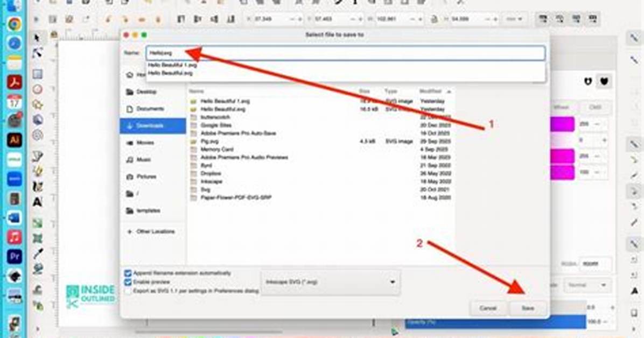Select Downloads in dialog sidebar

tap(153, 125)
